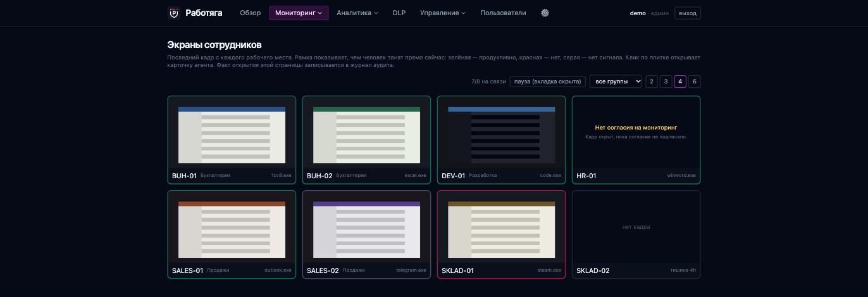This screenshot has width=868, height=297.
Task: Select the 4 columns layout
Action: click(x=680, y=82)
